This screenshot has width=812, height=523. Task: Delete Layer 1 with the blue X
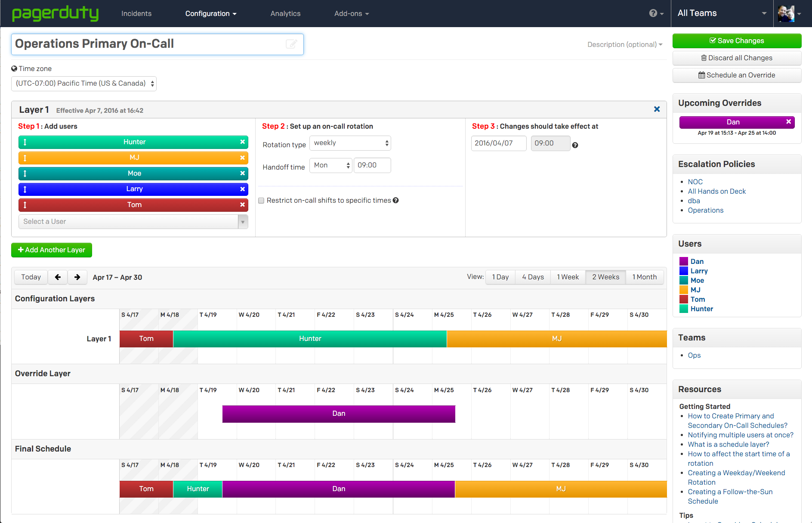tap(657, 109)
